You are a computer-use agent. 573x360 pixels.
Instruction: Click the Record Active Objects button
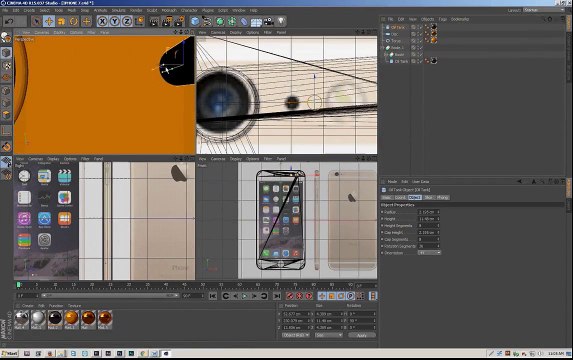tap(290, 296)
